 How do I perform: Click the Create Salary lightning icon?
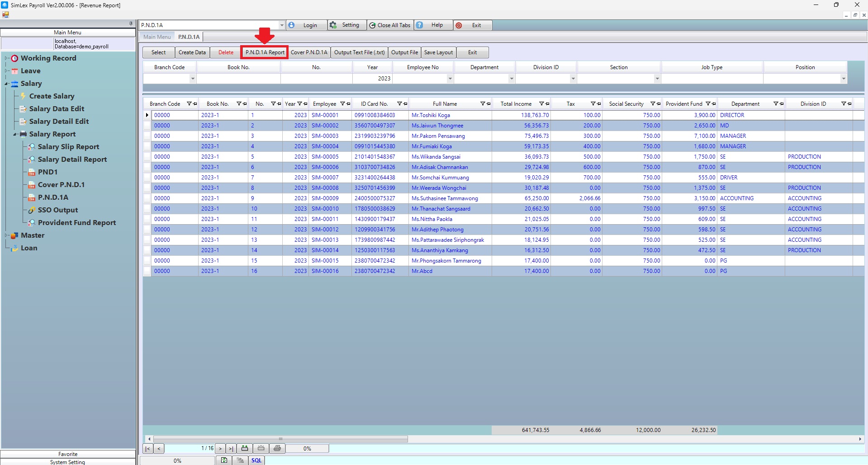[x=23, y=96]
